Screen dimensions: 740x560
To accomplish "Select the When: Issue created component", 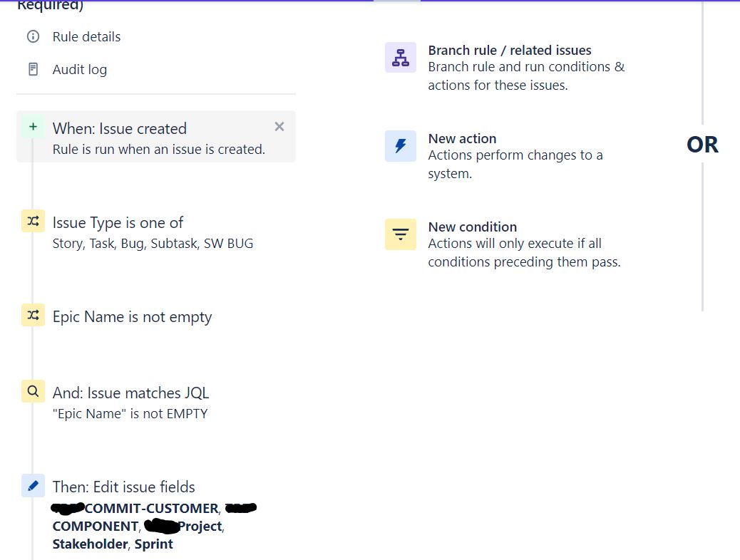I will [x=156, y=137].
